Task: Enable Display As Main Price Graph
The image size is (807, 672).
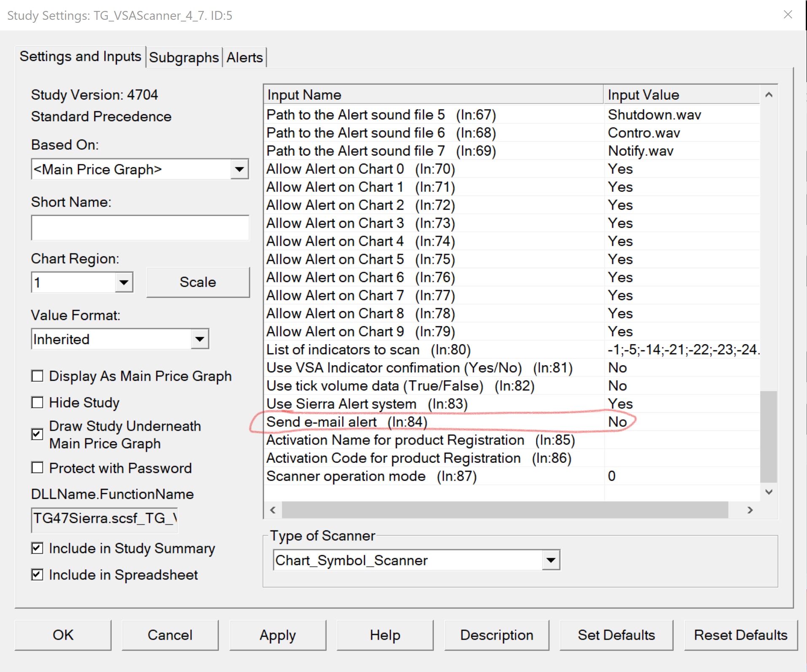Action: coord(38,376)
